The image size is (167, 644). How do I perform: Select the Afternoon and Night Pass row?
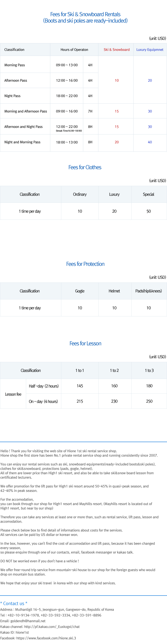(x=83, y=127)
